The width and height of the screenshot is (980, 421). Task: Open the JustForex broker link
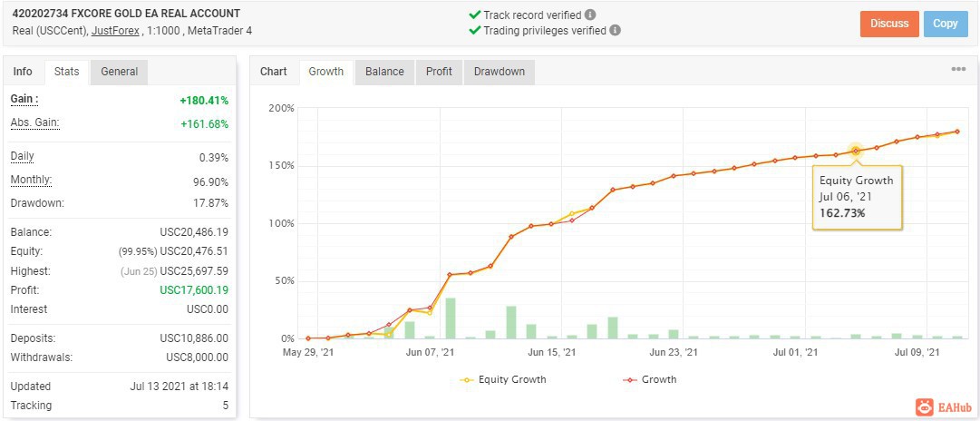tap(115, 30)
